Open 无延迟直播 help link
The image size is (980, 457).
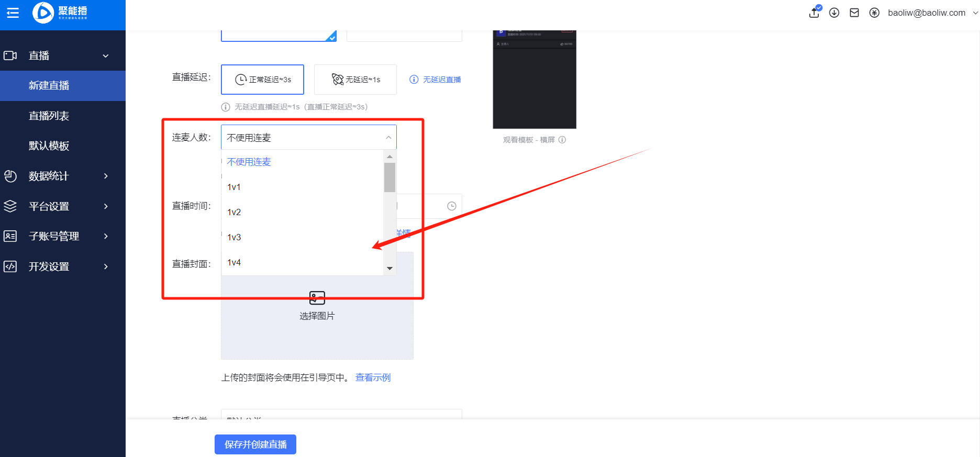(x=442, y=80)
